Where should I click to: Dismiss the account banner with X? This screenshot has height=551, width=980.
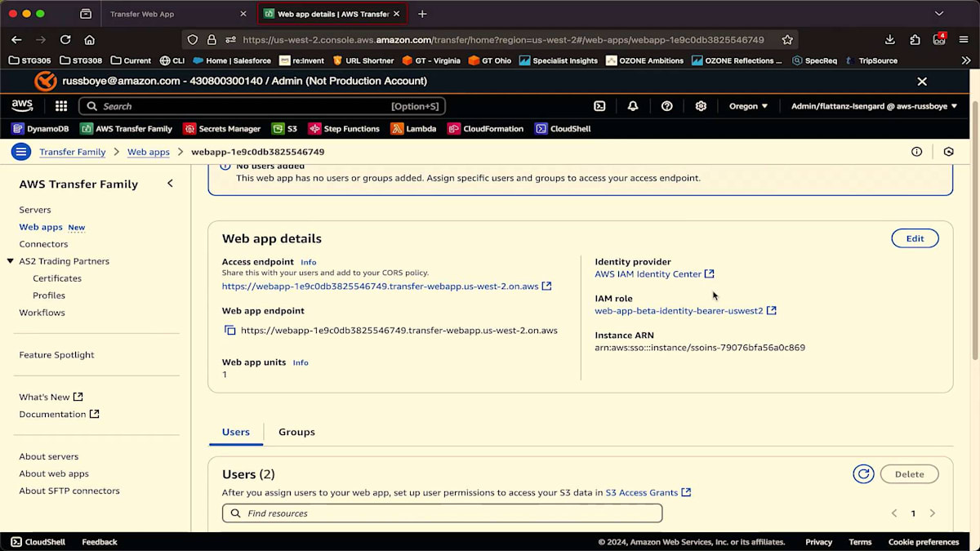pos(922,82)
